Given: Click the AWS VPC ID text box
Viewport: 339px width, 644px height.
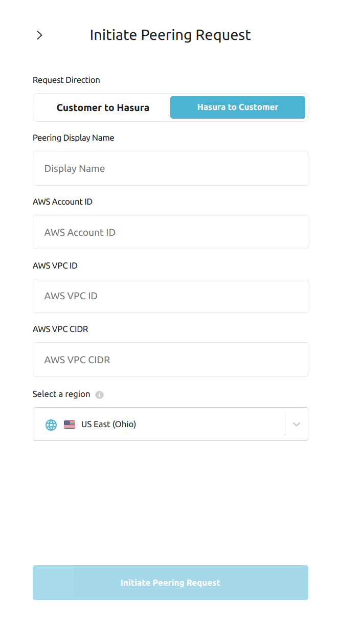Looking at the screenshot, I should (170, 296).
